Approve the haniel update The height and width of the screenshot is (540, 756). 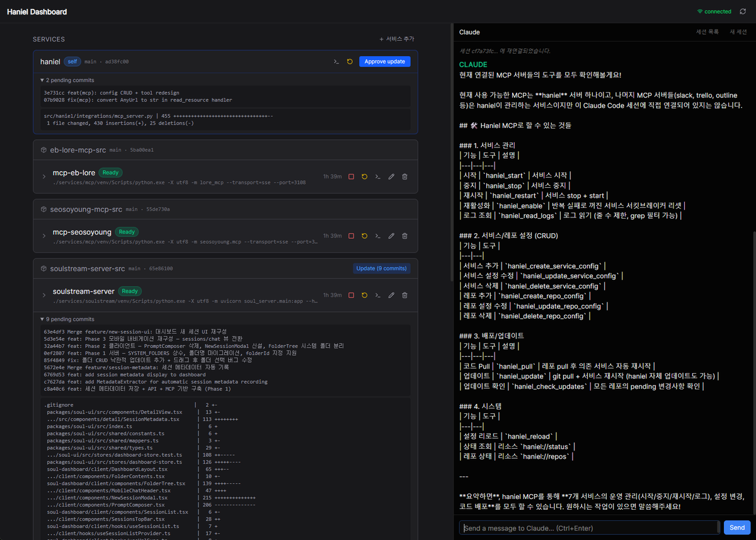385,62
